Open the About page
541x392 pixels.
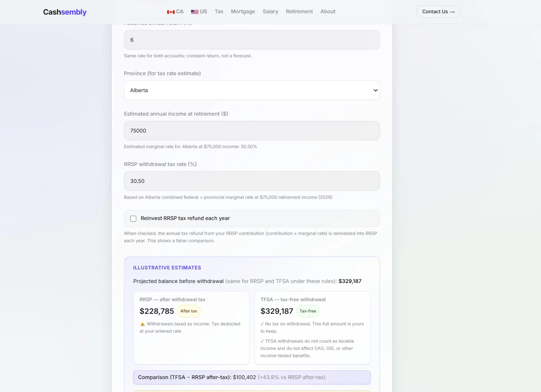pyautogui.click(x=328, y=12)
